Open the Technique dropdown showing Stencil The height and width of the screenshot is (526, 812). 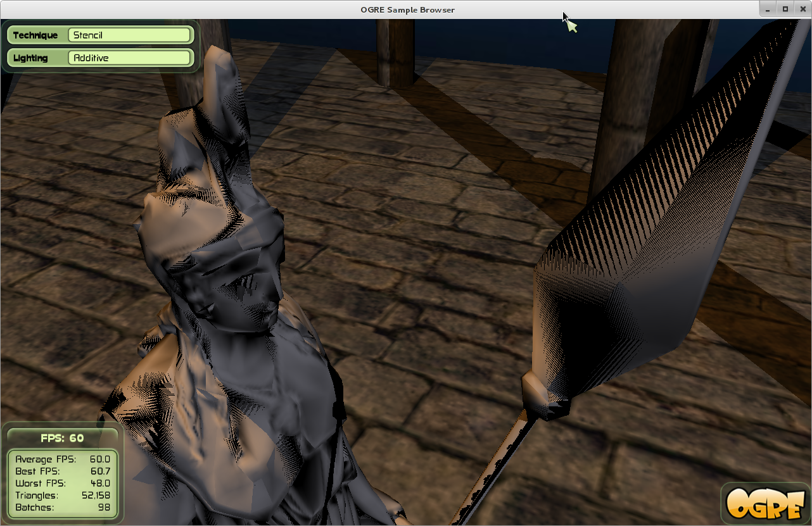[129, 35]
